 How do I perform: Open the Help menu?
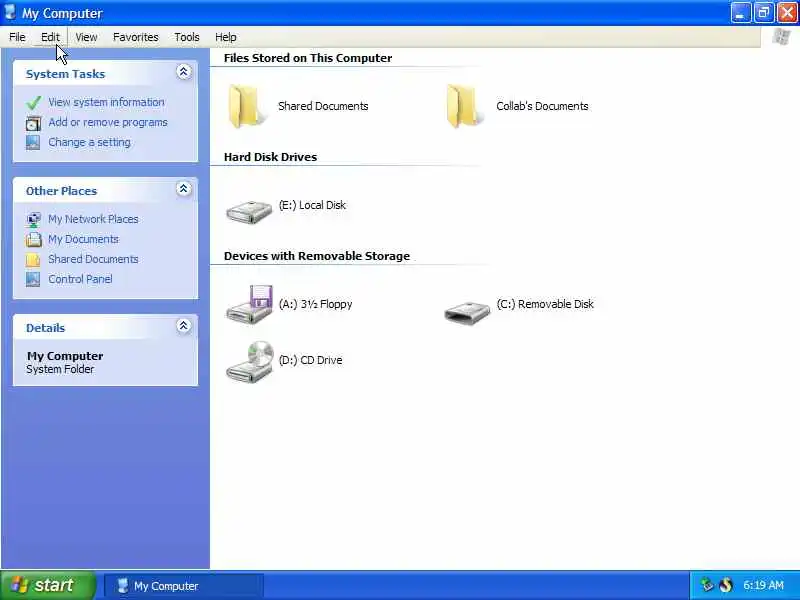pyautogui.click(x=226, y=37)
